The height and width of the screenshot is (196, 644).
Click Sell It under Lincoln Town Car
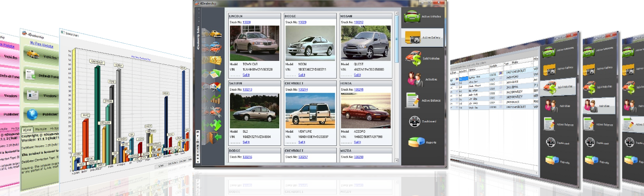click(x=246, y=75)
